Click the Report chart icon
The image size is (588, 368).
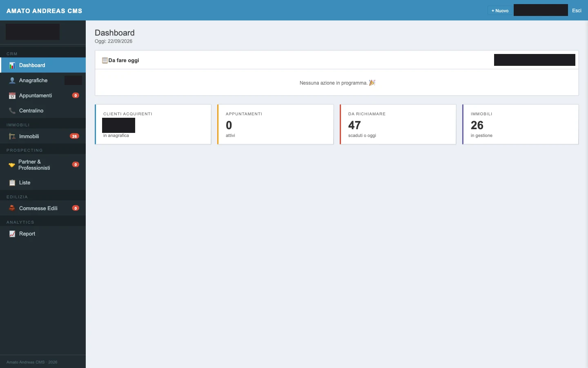(12, 234)
